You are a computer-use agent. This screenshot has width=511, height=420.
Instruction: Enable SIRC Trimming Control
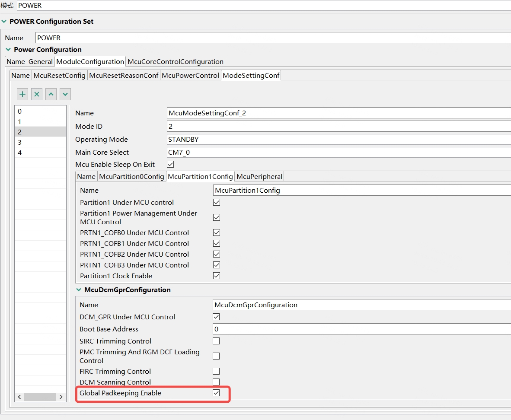click(x=215, y=341)
